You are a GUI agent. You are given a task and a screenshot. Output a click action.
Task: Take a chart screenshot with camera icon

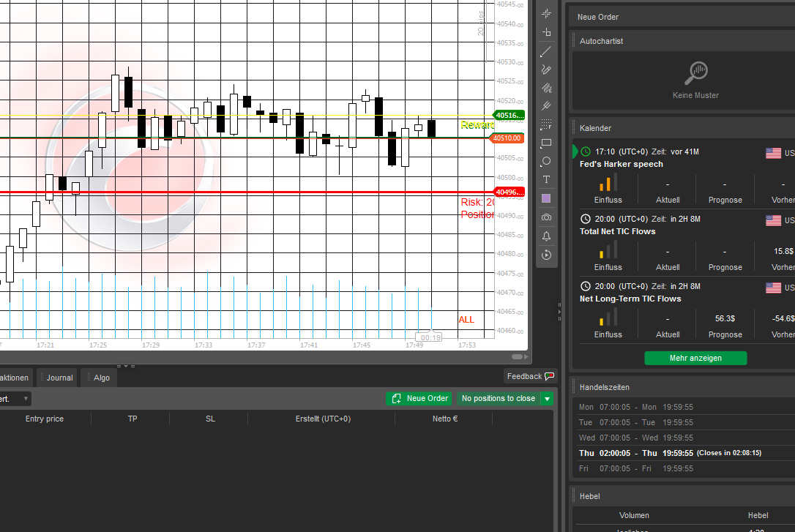(546, 217)
